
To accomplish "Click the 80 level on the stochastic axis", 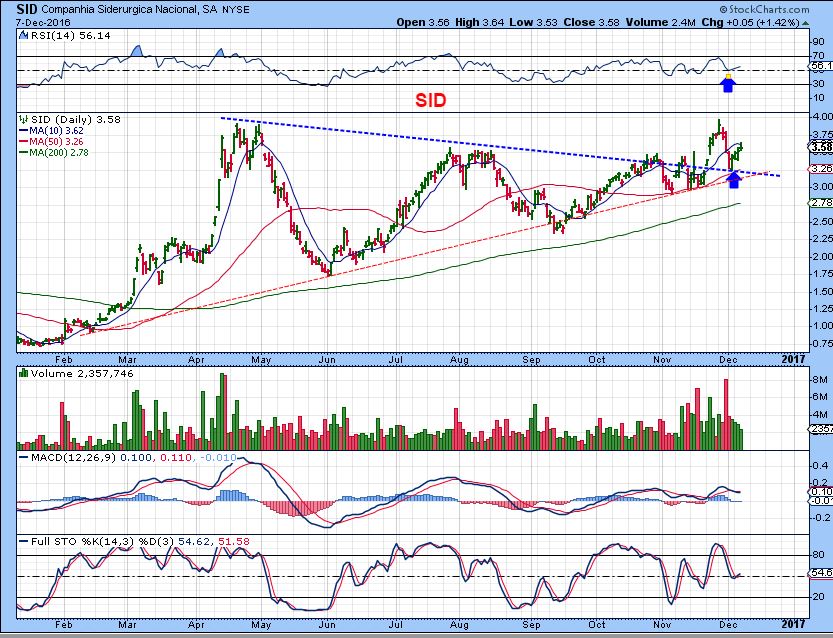I will tap(819, 555).
